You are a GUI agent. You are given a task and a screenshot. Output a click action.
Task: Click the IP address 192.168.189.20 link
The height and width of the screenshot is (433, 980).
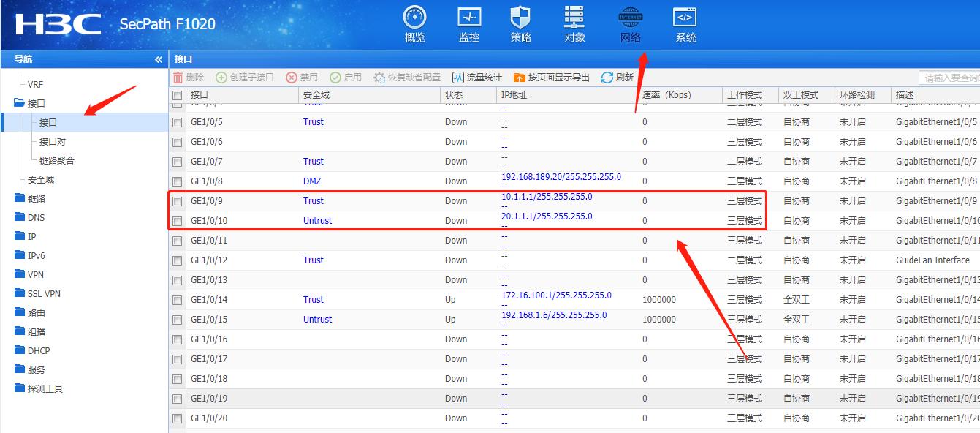[x=561, y=177]
